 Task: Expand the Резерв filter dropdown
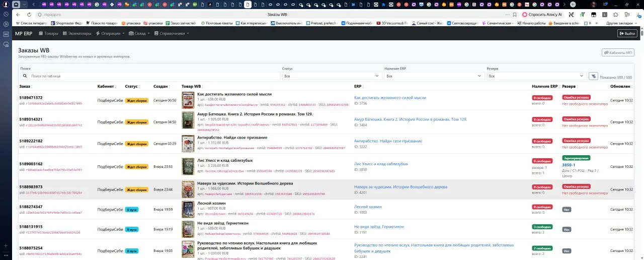point(536,76)
